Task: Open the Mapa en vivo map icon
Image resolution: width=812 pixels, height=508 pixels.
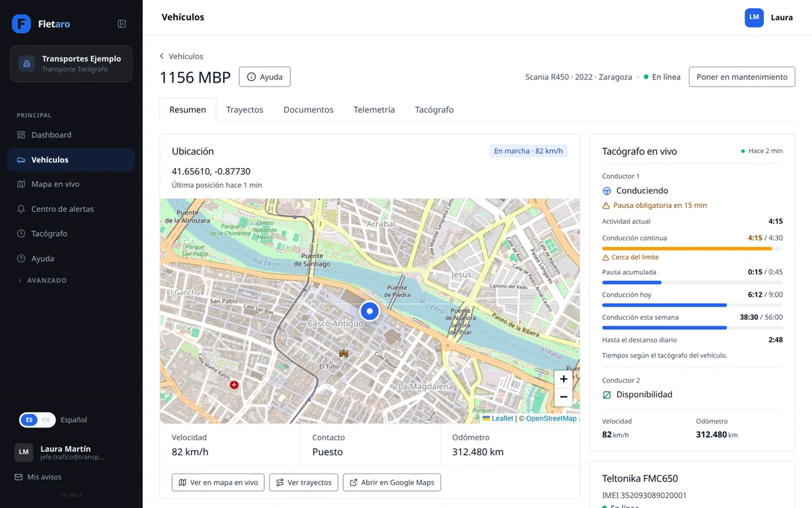Action: coord(21,184)
